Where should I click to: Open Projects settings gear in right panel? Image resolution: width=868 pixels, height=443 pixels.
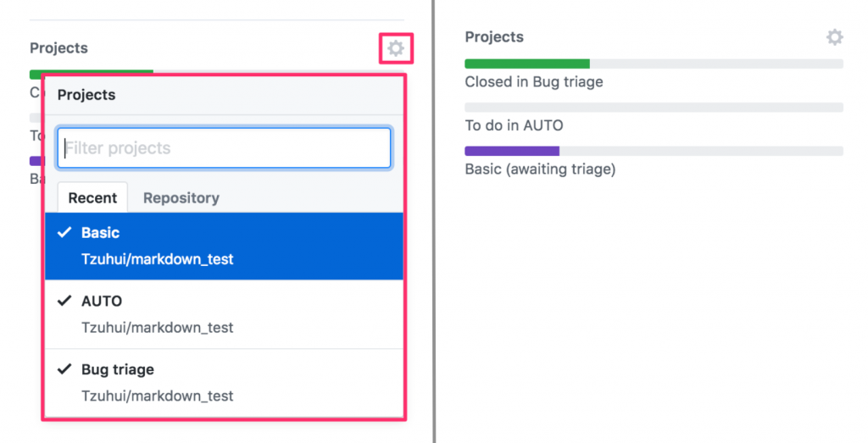pos(835,37)
